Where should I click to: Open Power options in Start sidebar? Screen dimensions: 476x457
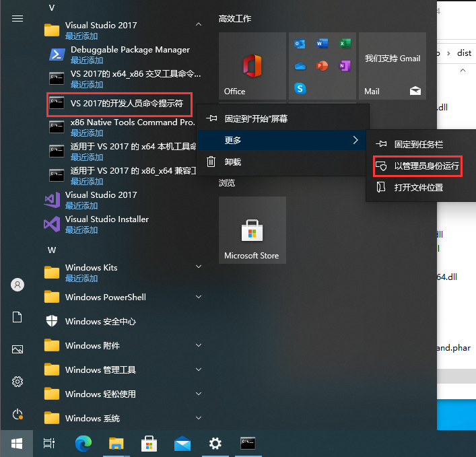coord(18,414)
